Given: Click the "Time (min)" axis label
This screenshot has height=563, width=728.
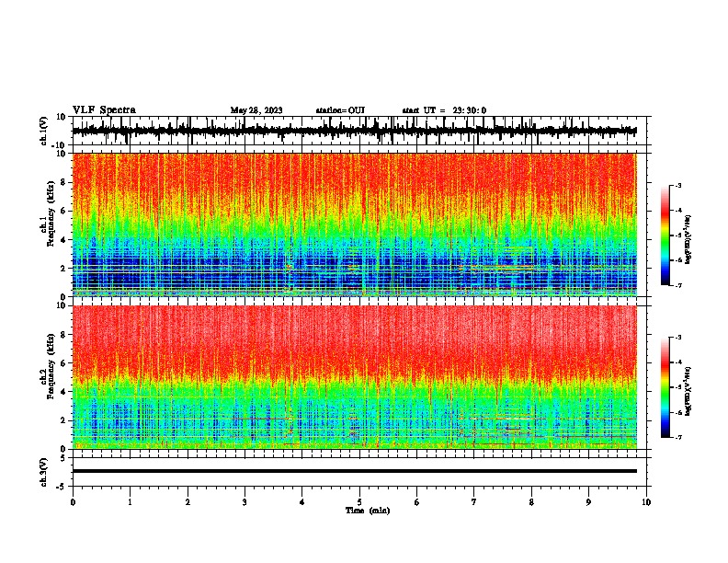Looking at the screenshot, I should pyautogui.click(x=368, y=511).
